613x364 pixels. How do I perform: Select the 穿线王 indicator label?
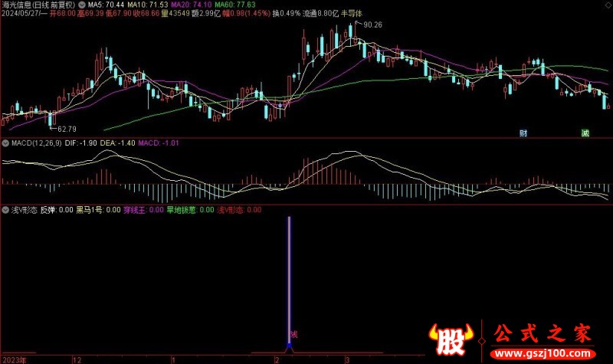click(135, 210)
